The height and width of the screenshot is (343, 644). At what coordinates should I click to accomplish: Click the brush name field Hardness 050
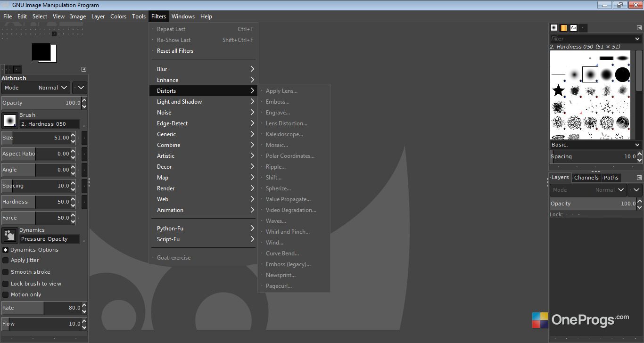pos(50,124)
